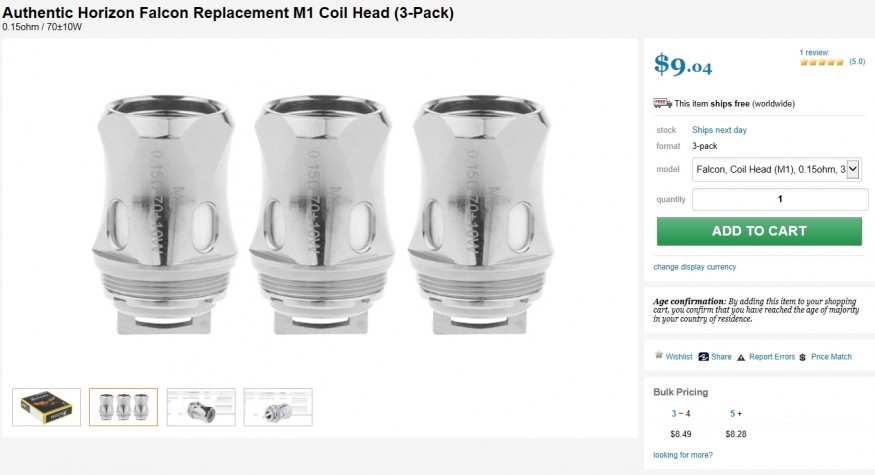Viewport: 875px width, 475px height.
Task: Open the 'change display currency' link
Action: pos(694,267)
